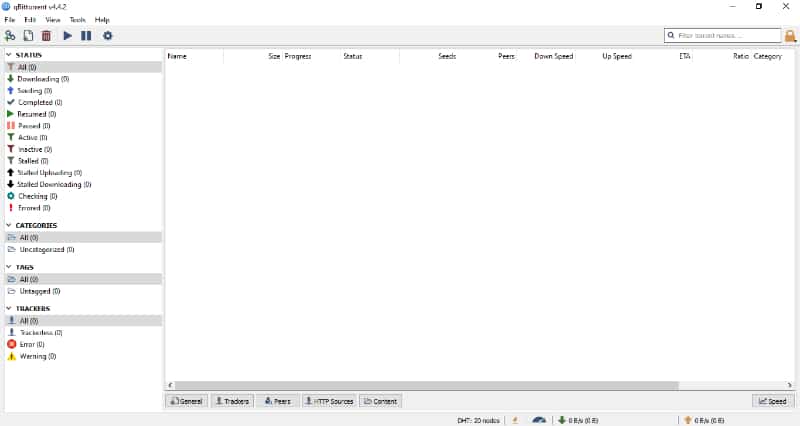Select Uncategorized (0) category
This screenshot has height=426, width=800.
84,249
